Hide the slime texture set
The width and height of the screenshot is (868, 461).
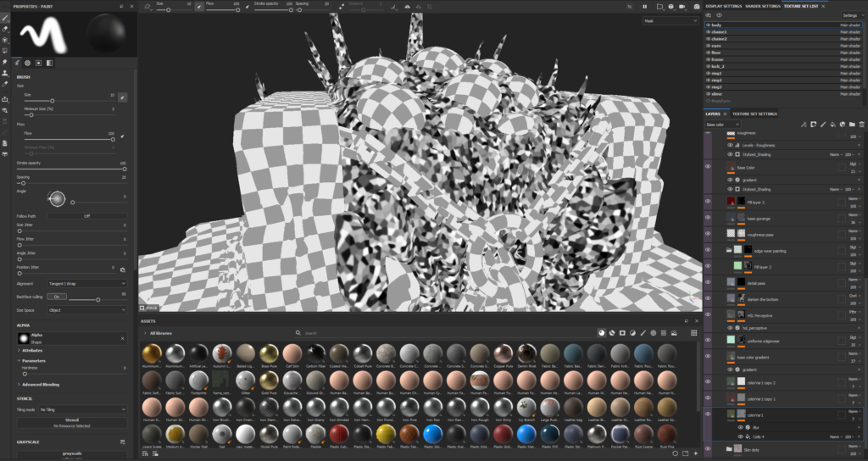tap(708, 94)
